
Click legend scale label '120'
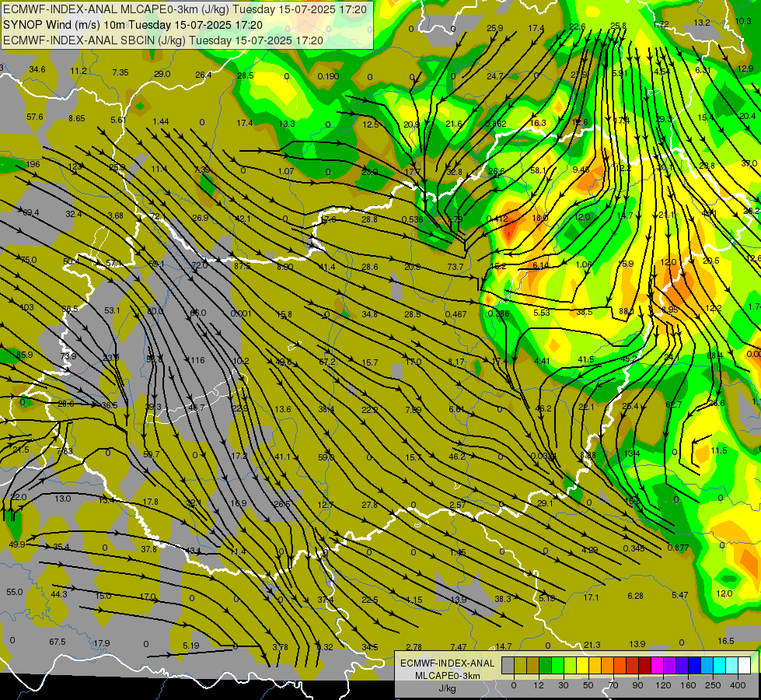(x=663, y=685)
